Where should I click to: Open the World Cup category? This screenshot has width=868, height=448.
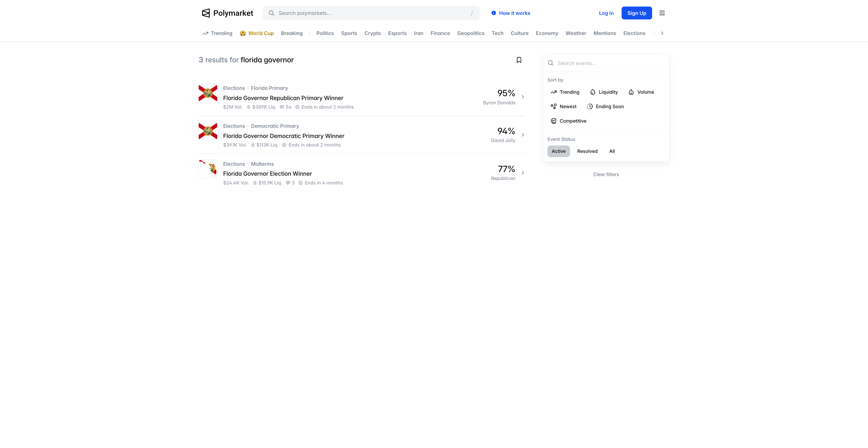point(257,33)
